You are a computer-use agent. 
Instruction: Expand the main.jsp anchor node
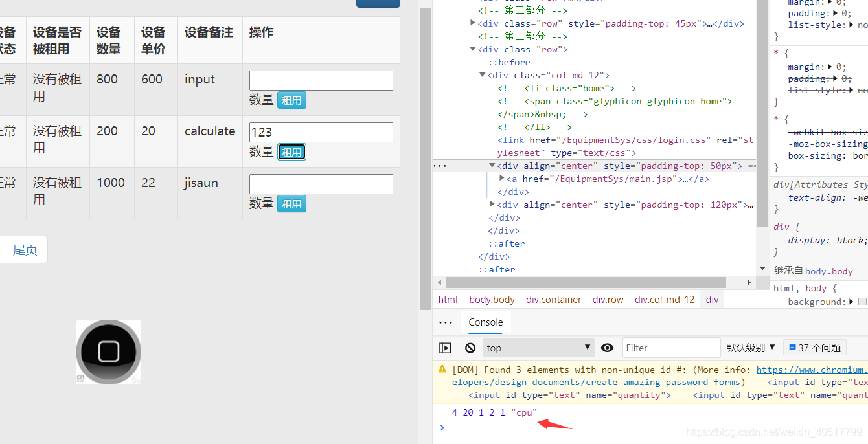pos(502,179)
